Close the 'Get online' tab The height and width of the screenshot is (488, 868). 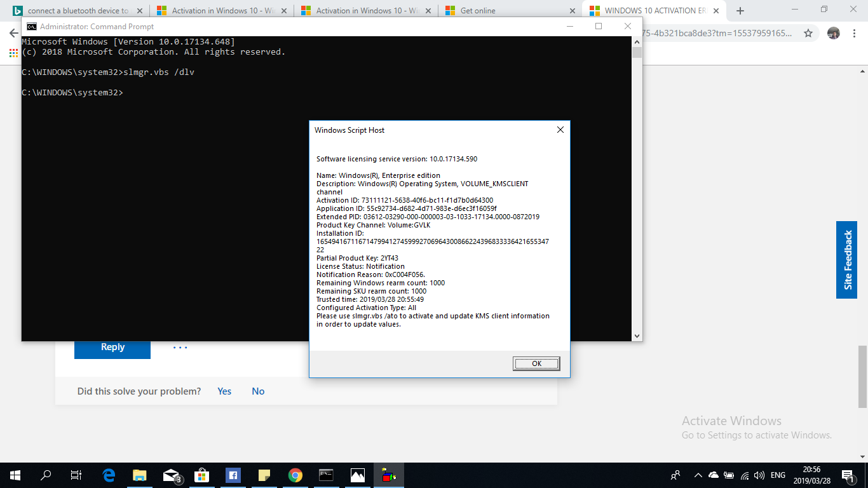tap(572, 11)
